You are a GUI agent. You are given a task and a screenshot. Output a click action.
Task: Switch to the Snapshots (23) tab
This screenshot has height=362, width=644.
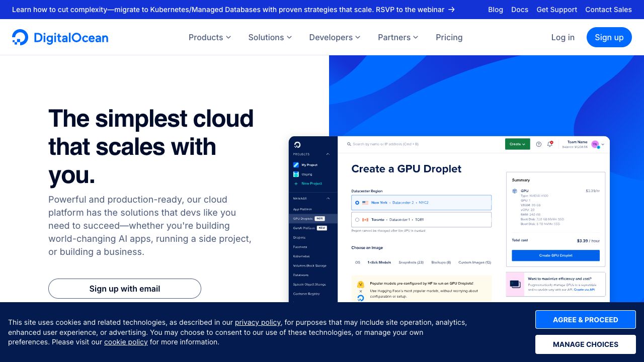(x=411, y=262)
